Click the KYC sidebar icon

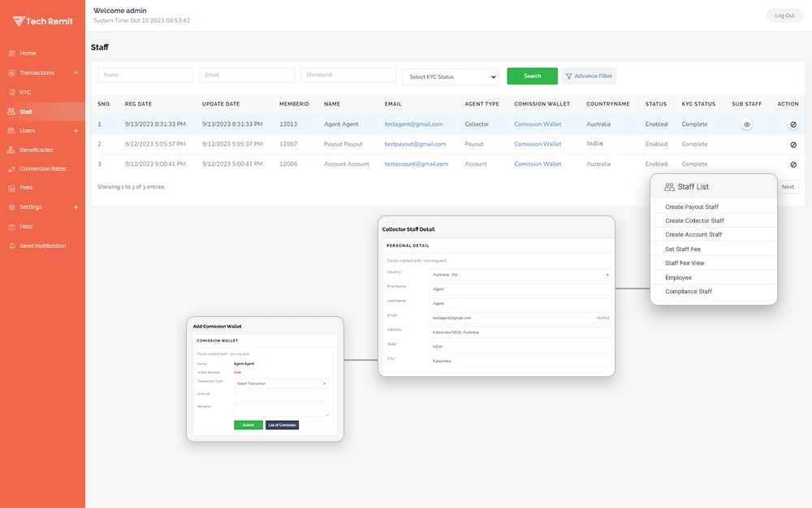[x=11, y=93]
